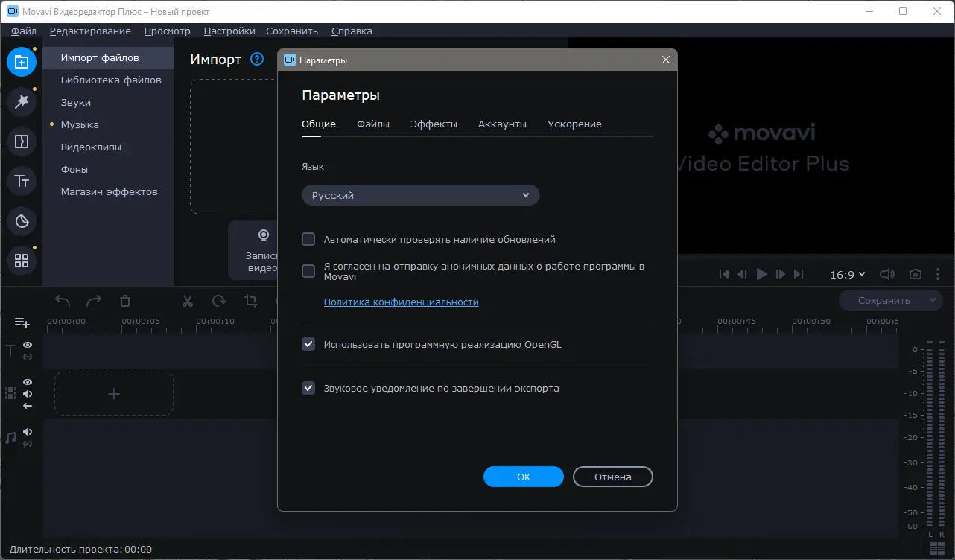Disable the OpenGL software implementation option

[308, 344]
